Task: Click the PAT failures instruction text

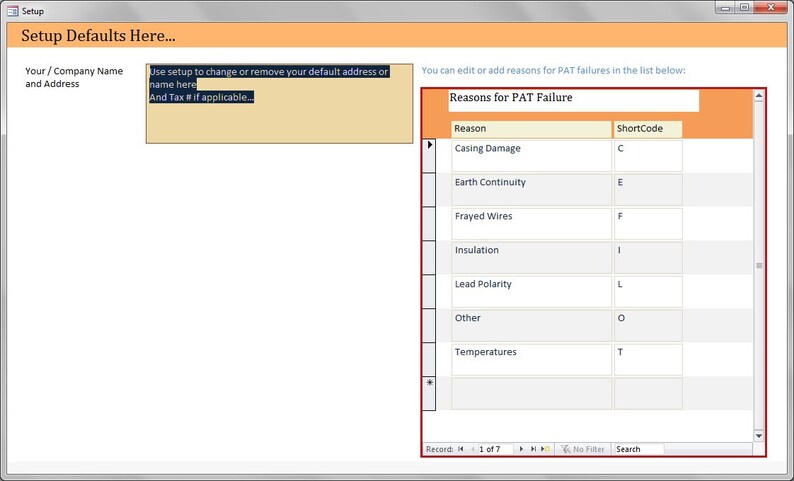Action: (x=553, y=70)
